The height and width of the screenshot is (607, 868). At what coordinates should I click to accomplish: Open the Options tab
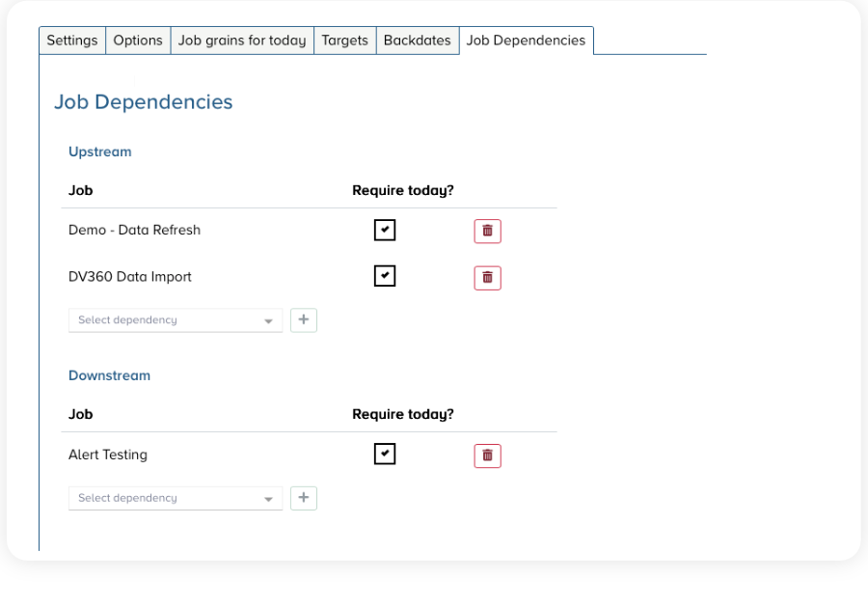point(138,41)
